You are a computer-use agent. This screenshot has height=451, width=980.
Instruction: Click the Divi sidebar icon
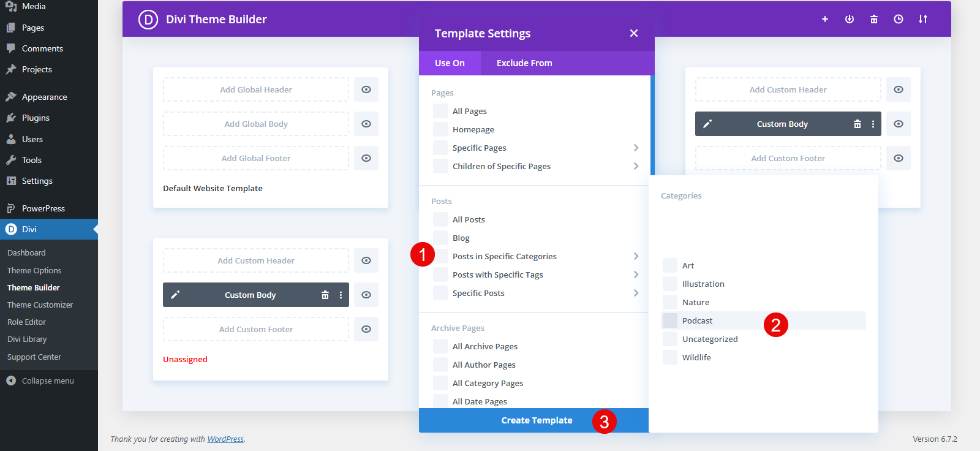tap(11, 229)
